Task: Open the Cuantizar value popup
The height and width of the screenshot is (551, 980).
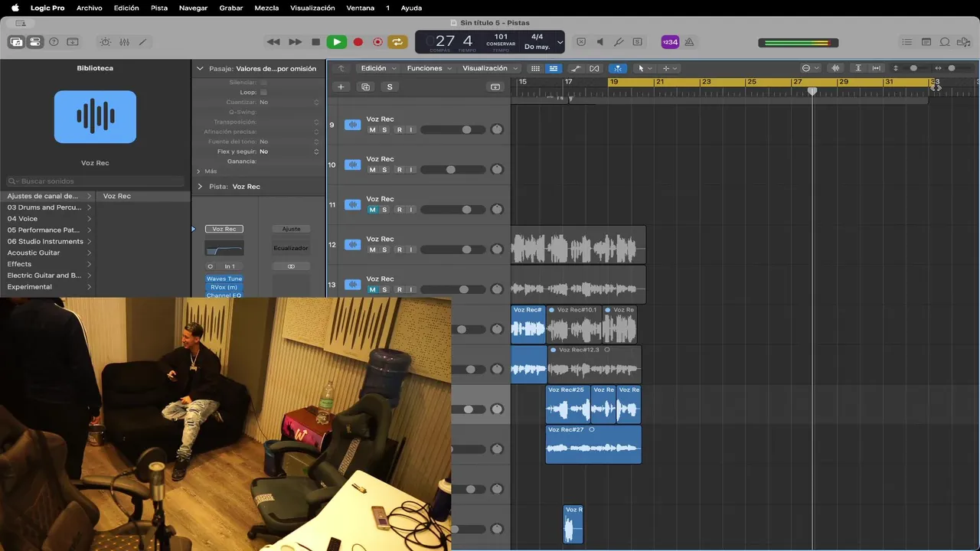Action: tap(289, 102)
